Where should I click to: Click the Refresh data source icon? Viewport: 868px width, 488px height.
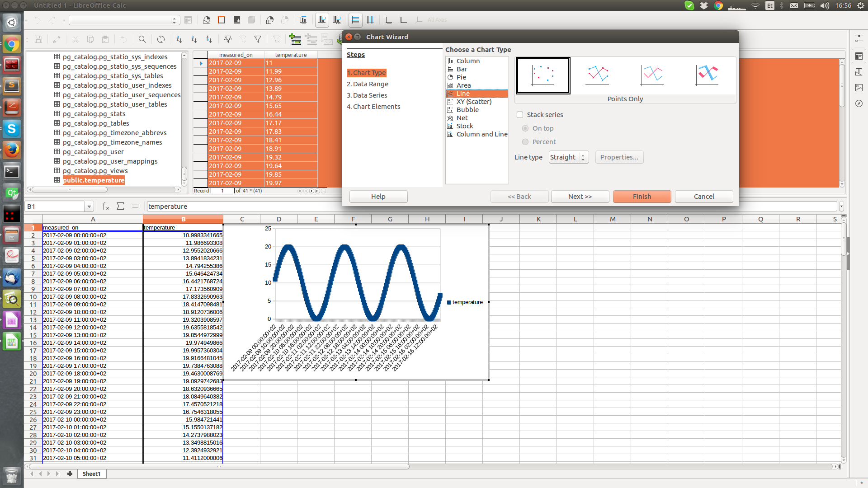(x=161, y=39)
